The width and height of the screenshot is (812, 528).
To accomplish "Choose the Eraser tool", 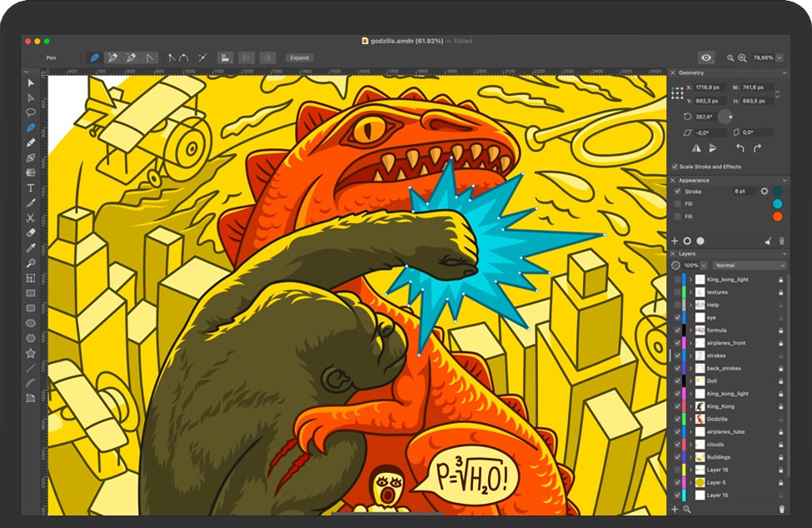I will 31,232.
